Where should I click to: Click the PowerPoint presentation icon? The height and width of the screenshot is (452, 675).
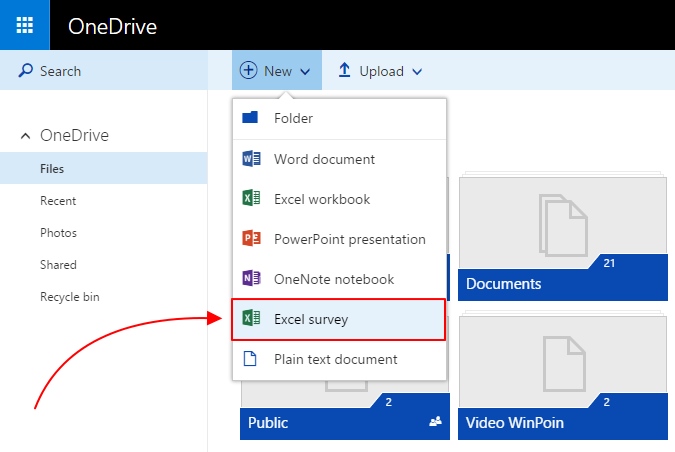pyautogui.click(x=251, y=238)
